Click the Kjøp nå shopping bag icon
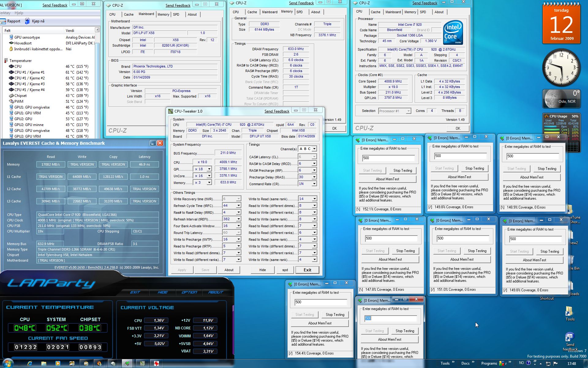The height and width of the screenshot is (368, 588). click(x=27, y=21)
